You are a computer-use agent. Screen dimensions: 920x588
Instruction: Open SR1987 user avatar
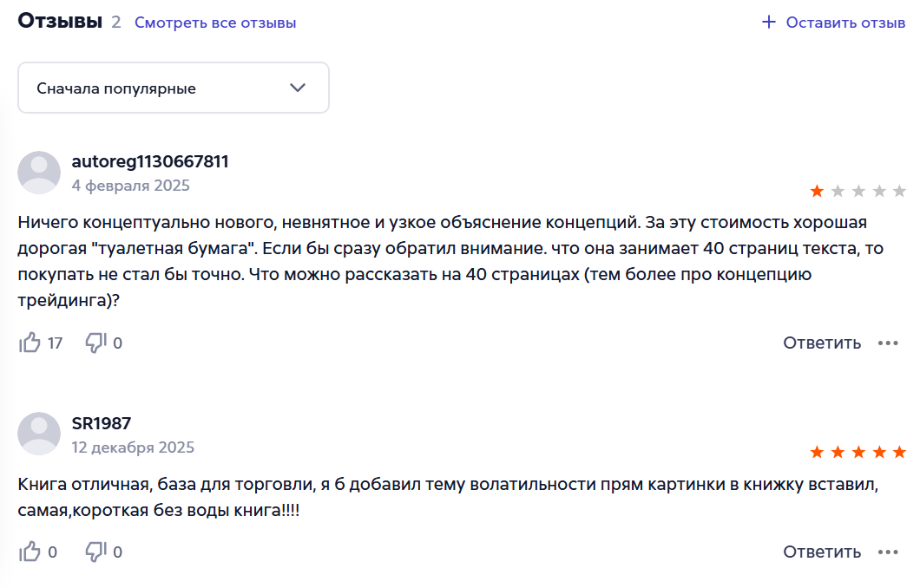point(39,434)
